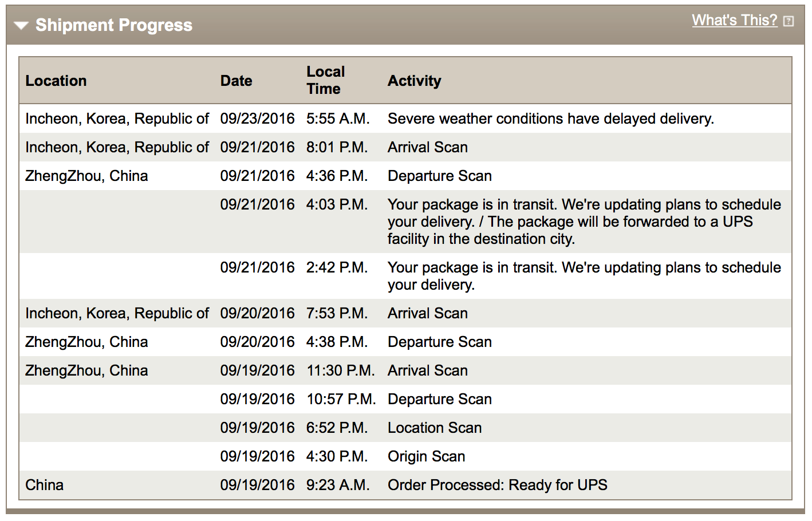The image size is (812, 521).
Task: Click the small help icon beside What's This?
Action: pos(789,21)
